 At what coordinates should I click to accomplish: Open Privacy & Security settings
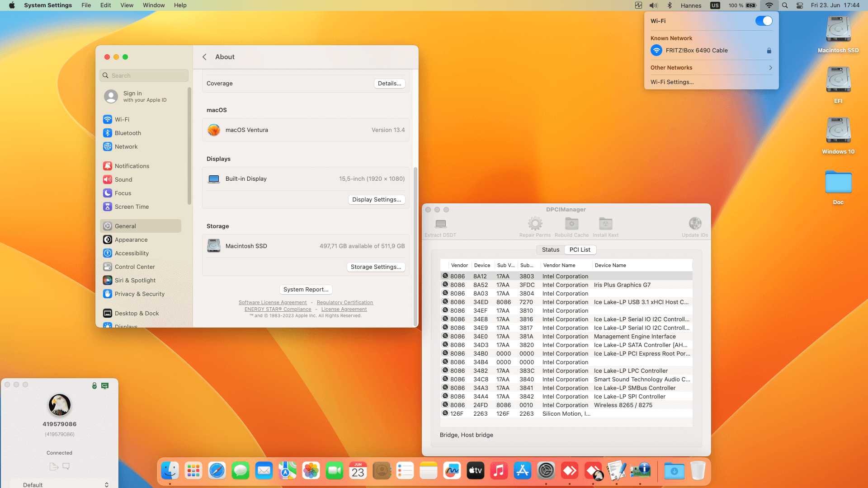(139, 294)
